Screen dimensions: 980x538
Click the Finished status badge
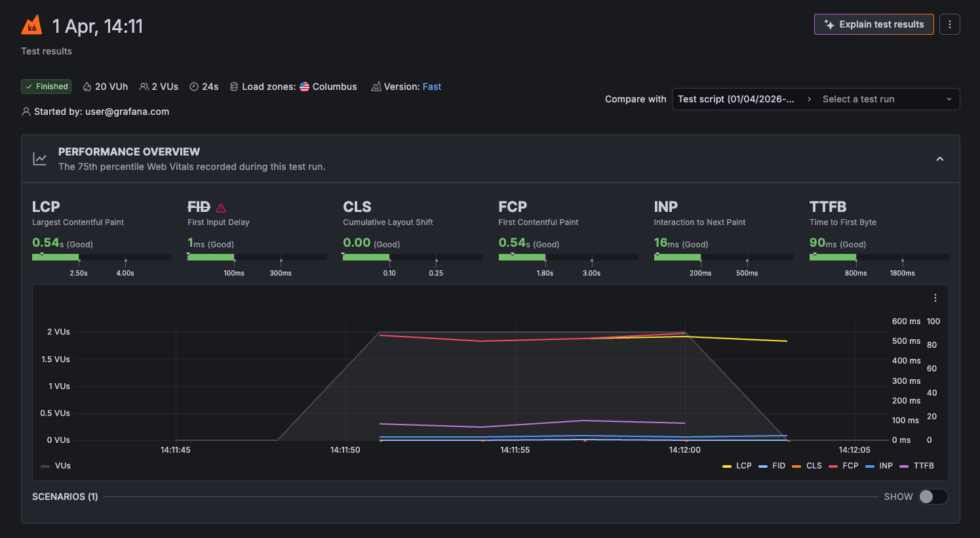pos(47,87)
